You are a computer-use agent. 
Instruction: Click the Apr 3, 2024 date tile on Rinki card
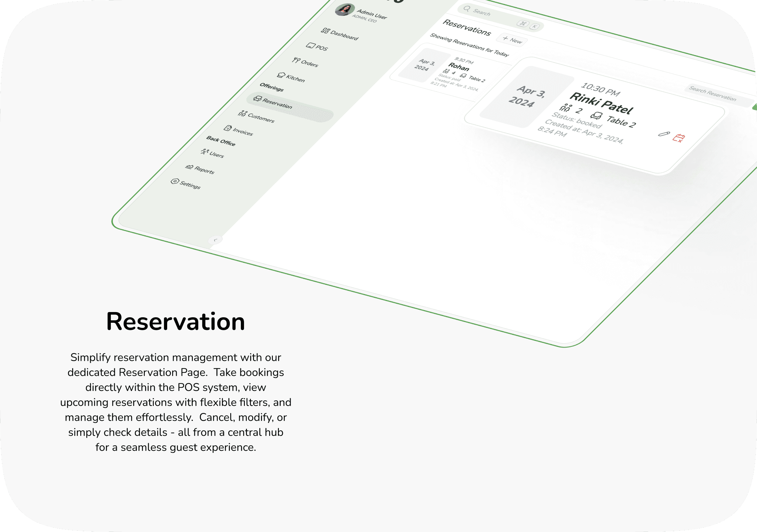(x=526, y=97)
